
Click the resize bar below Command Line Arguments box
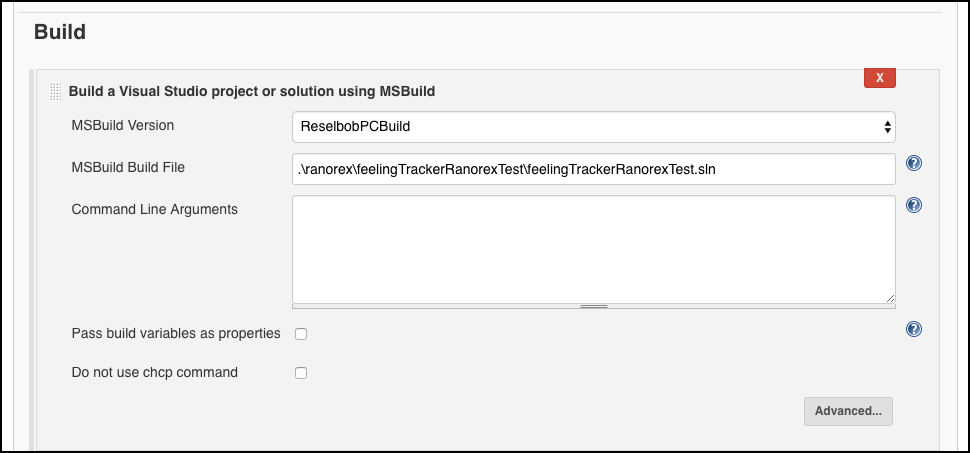pyautogui.click(x=593, y=306)
